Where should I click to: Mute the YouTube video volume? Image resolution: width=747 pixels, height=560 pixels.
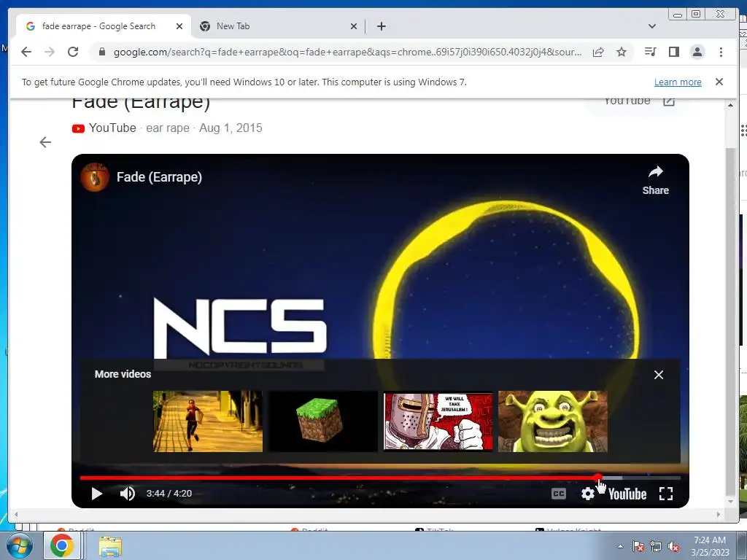tap(127, 494)
